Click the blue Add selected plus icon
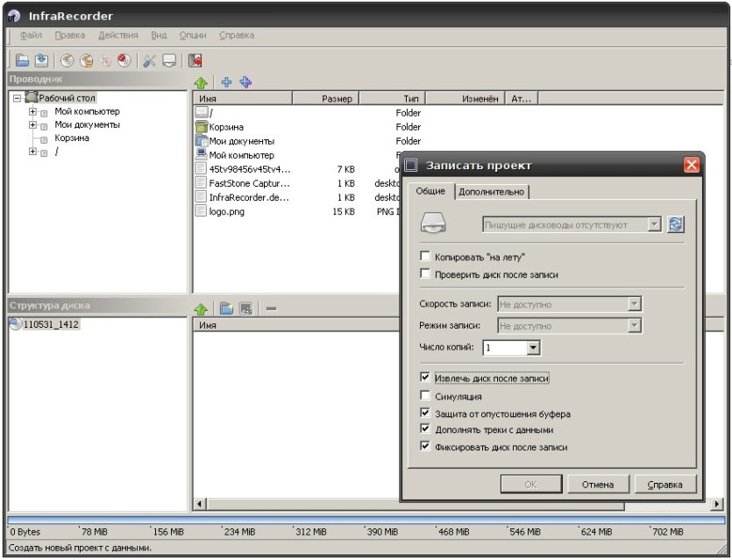The width and height of the screenshot is (732, 560). tap(226, 82)
